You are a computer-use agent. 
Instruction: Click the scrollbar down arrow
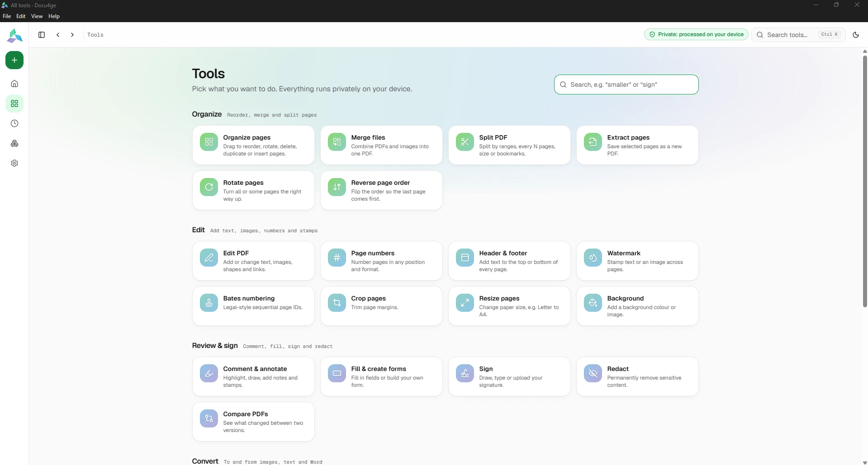coord(865,462)
